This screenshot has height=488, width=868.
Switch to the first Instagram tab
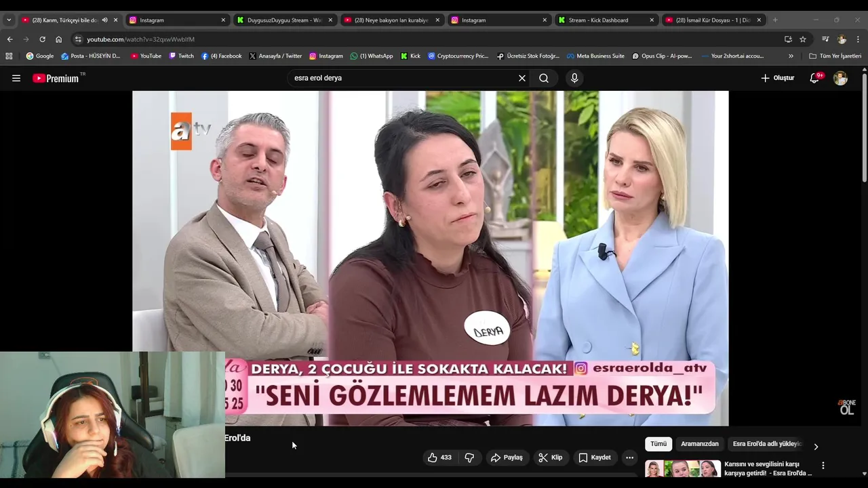(176, 20)
